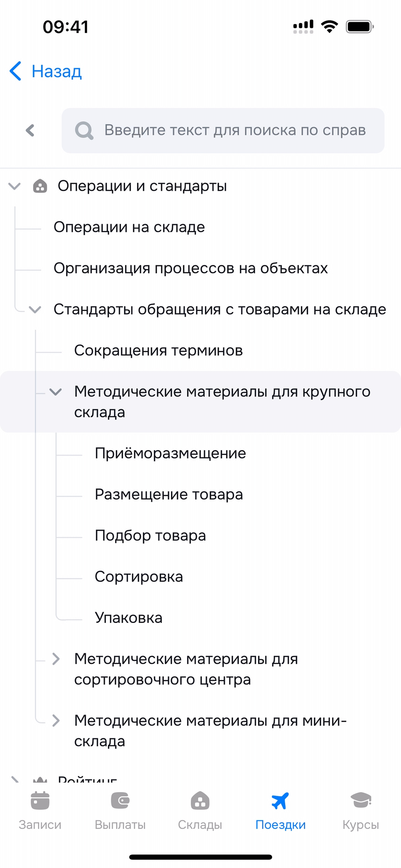Tap the Выплаты wallet icon
The height and width of the screenshot is (868, 401).
click(x=120, y=800)
